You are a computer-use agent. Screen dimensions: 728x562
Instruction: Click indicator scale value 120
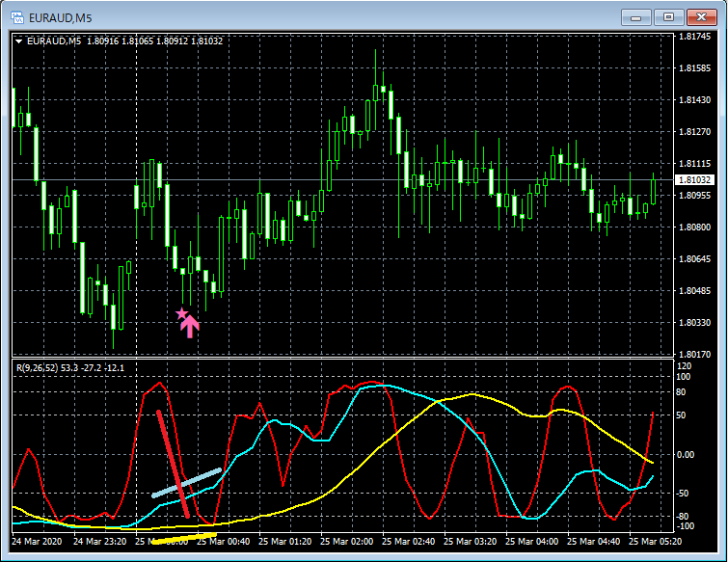tap(685, 366)
